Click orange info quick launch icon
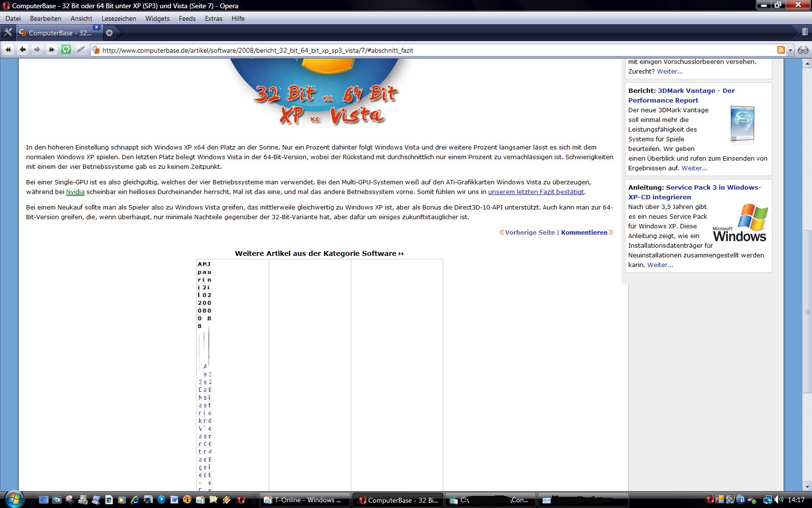 187,500
